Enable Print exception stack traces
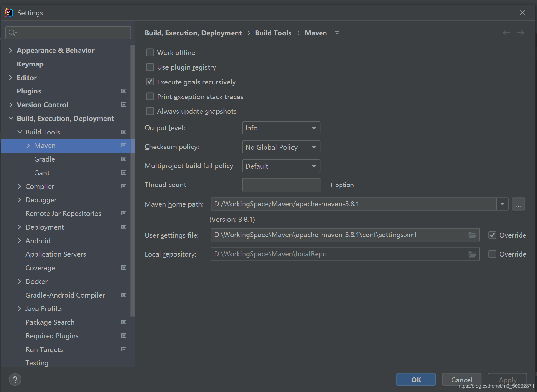Image resolution: width=537 pixels, height=392 pixels. click(150, 97)
